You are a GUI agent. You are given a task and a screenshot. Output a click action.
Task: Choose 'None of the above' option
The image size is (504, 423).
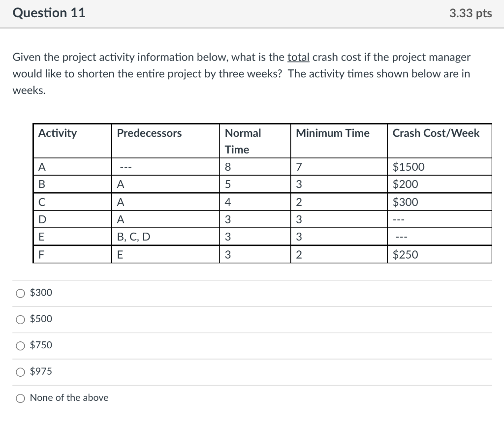[x=20, y=398]
